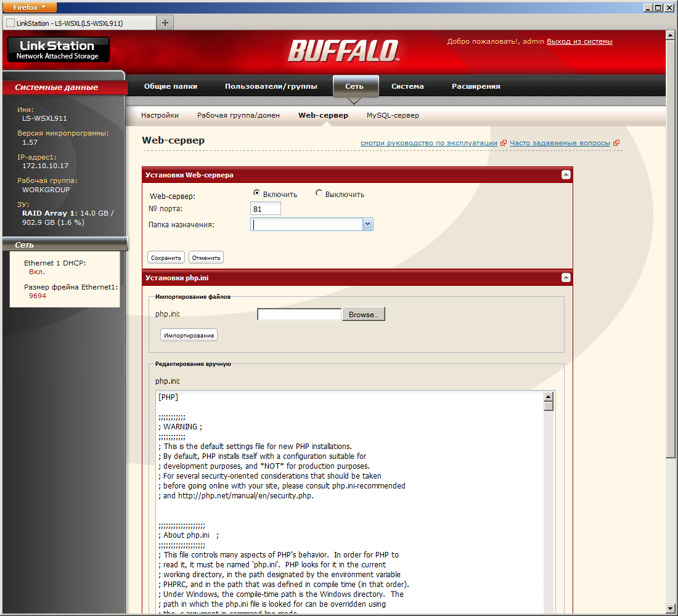Minimize the Firefox window
The image size is (678, 616).
(648, 7)
